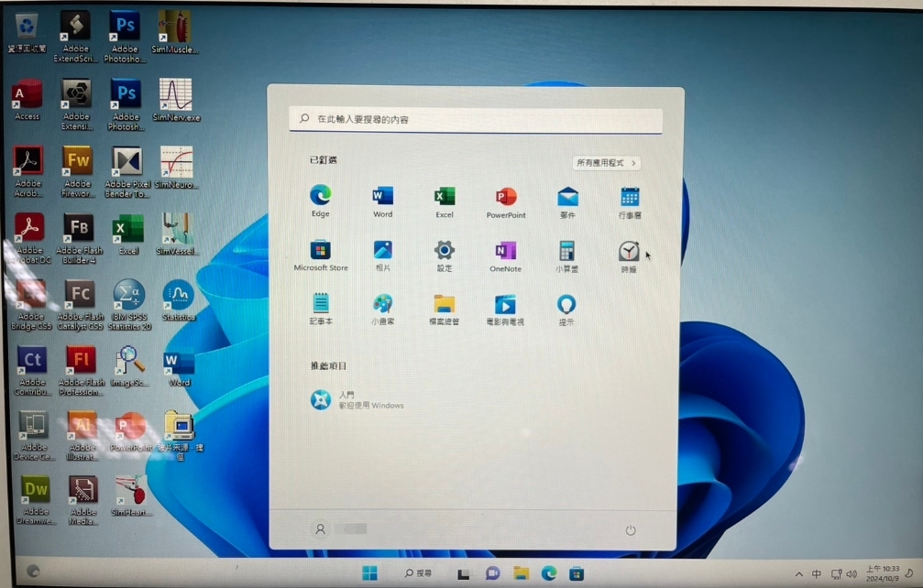
Task: Open Task View from the taskbar
Action: coord(463,574)
